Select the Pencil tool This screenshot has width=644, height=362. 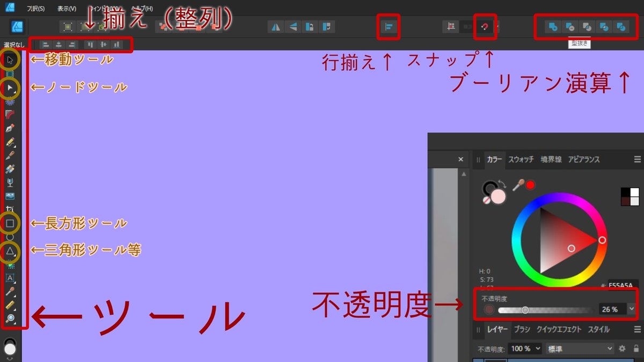pyautogui.click(x=10, y=142)
